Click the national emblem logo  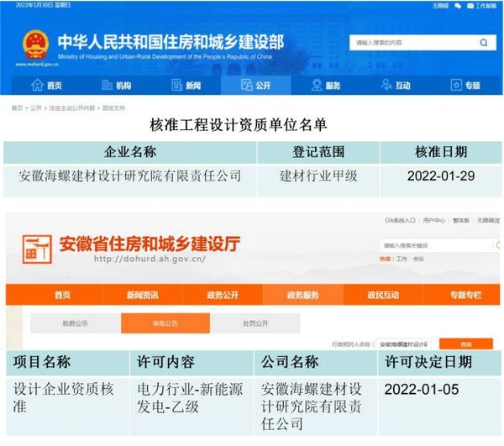click(x=34, y=44)
